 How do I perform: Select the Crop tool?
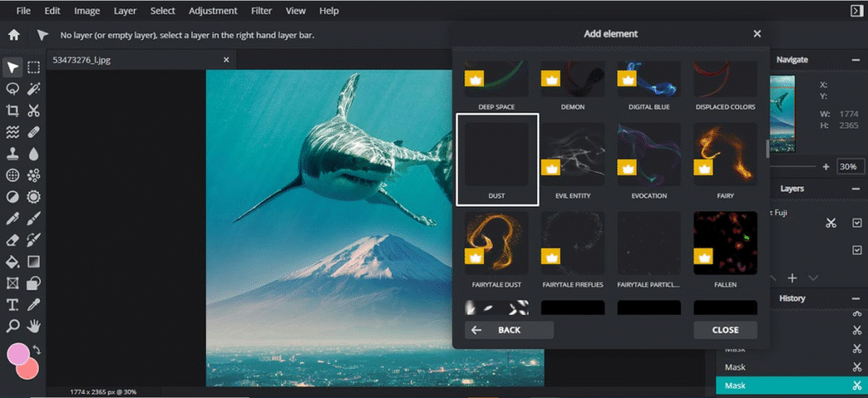coord(13,110)
